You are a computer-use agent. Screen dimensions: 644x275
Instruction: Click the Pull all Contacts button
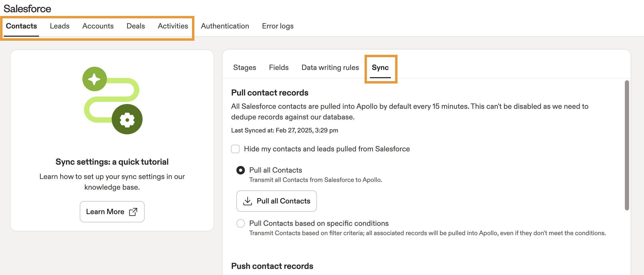277,201
